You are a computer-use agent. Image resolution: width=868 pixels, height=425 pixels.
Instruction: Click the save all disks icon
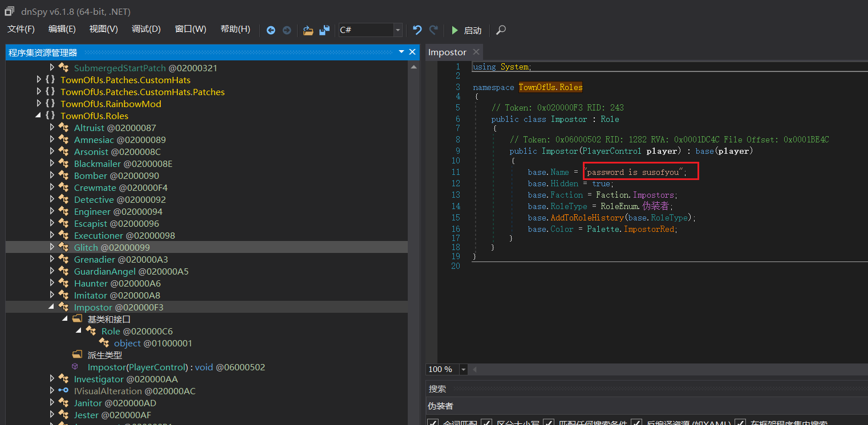point(324,30)
